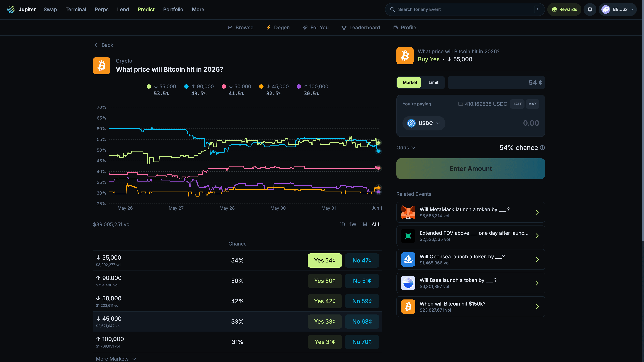Click the Base logo icon
The height and width of the screenshot is (362, 644).
[408, 283]
